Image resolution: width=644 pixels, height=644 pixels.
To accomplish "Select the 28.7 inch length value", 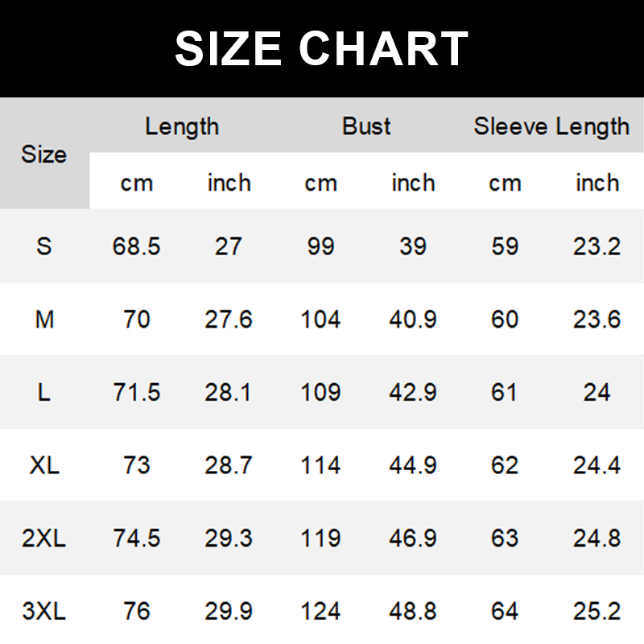I will (x=229, y=464).
